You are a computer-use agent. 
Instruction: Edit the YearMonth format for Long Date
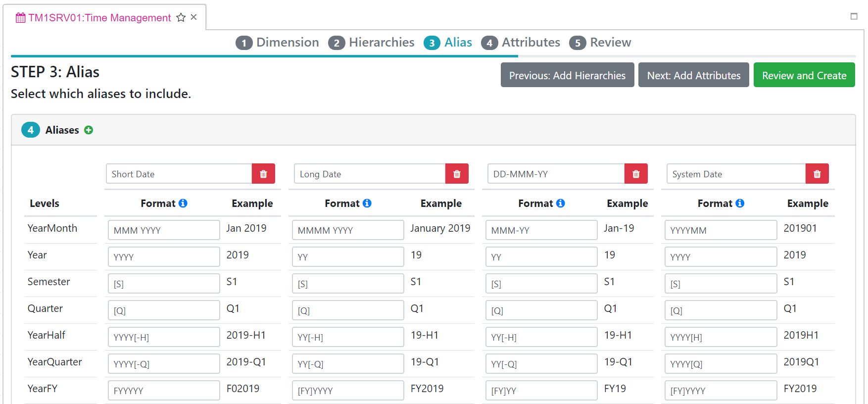tap(347, 230)
